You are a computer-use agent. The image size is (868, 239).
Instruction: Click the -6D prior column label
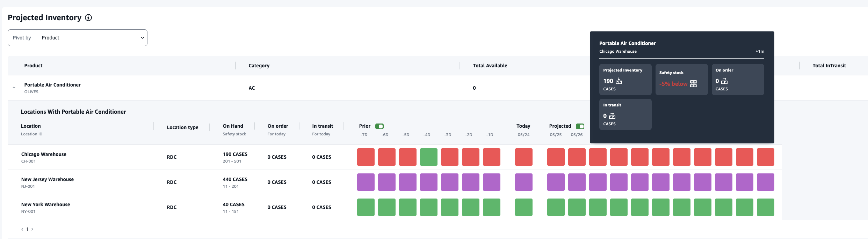385,135
